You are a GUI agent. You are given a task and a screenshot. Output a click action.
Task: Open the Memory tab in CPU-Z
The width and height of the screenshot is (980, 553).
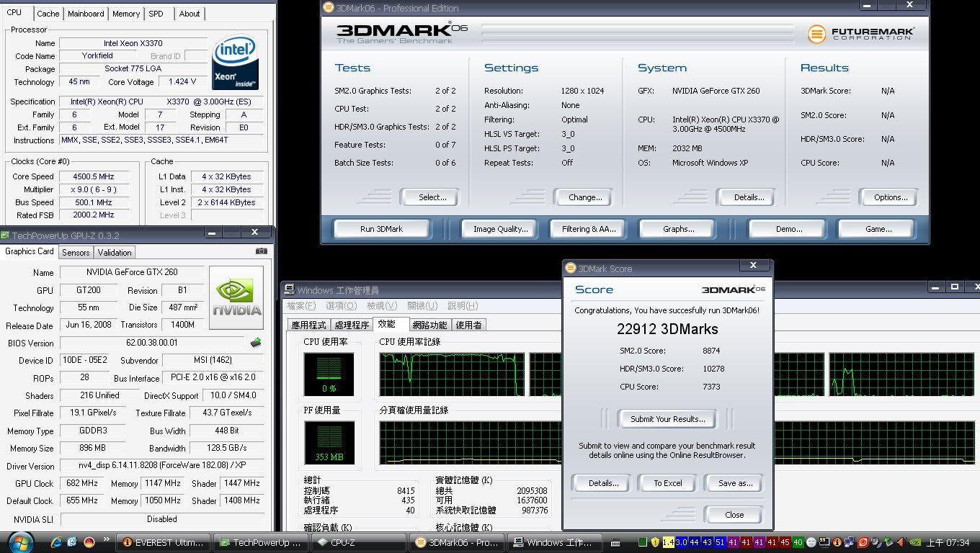126,14
